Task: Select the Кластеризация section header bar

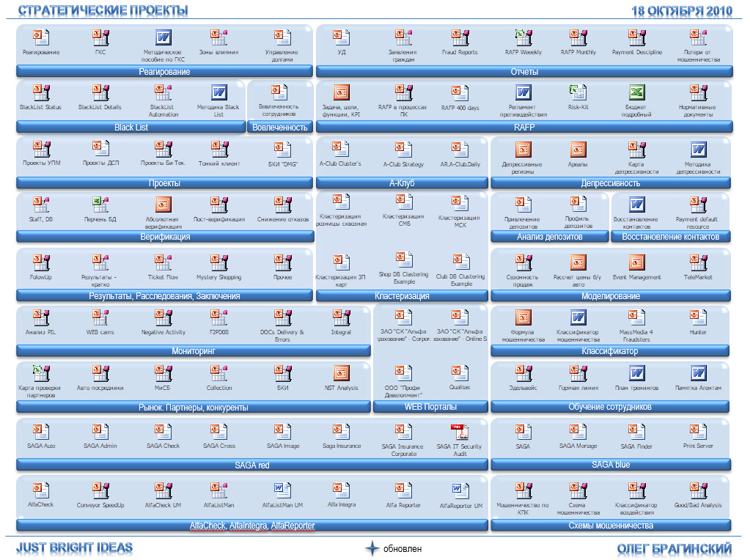Action: click(x=402, y=296)
